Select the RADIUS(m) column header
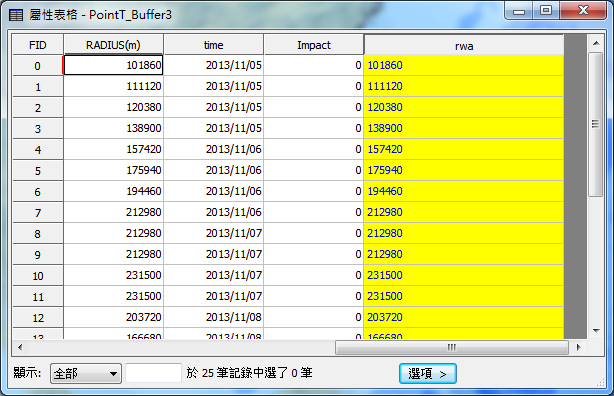The width and height of the screenshot is (614, 396). 113,45
